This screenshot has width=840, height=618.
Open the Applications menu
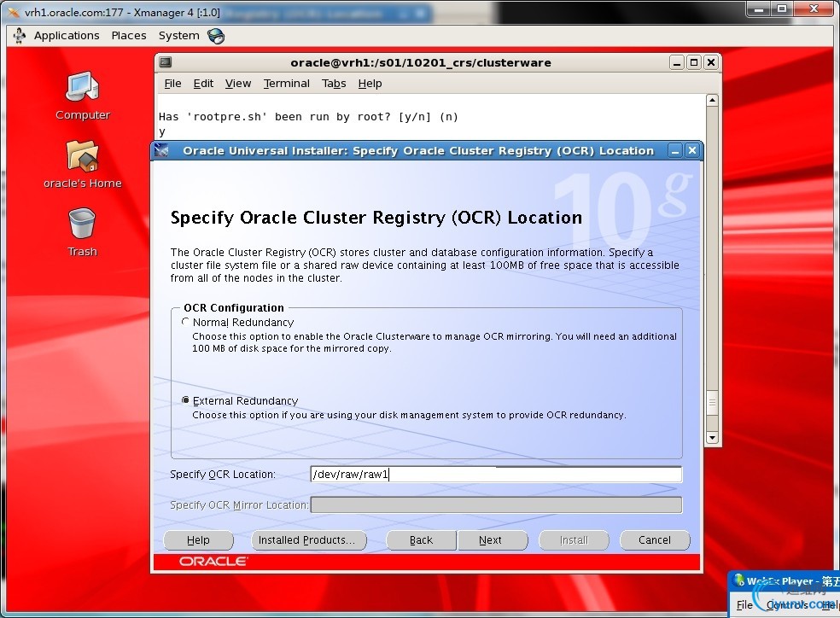pyautogui.click(x=67, y=35)
